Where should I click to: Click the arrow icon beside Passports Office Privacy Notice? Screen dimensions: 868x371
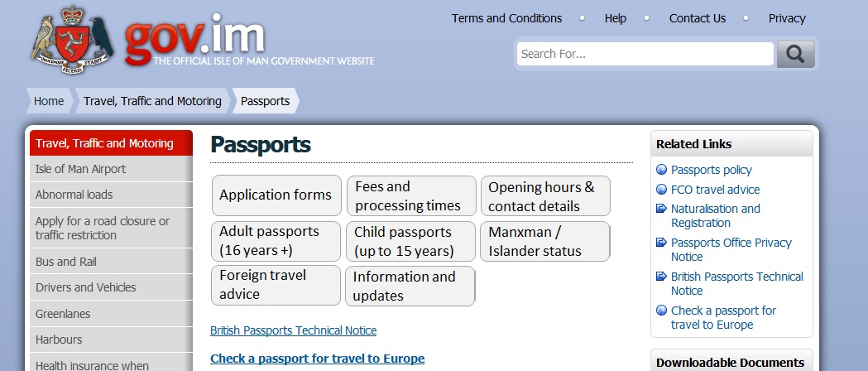coord(661,243)
